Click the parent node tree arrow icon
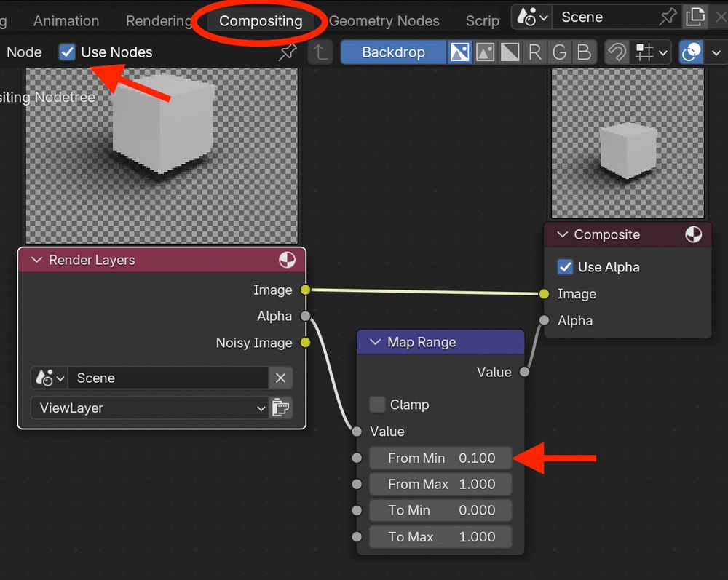This screenshot has height=580, width=728. click(x=320, y=52)
